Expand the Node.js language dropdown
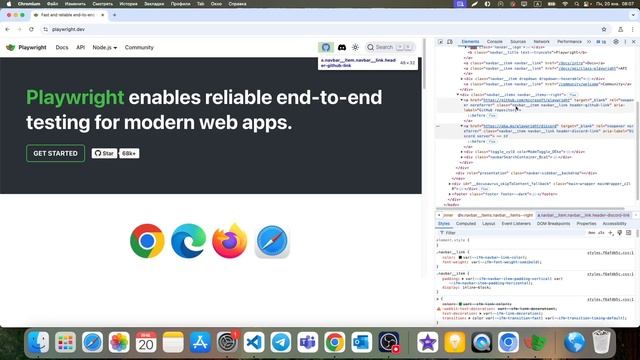The height and width of the screenshot is (360, 640). tap(104, 47)
